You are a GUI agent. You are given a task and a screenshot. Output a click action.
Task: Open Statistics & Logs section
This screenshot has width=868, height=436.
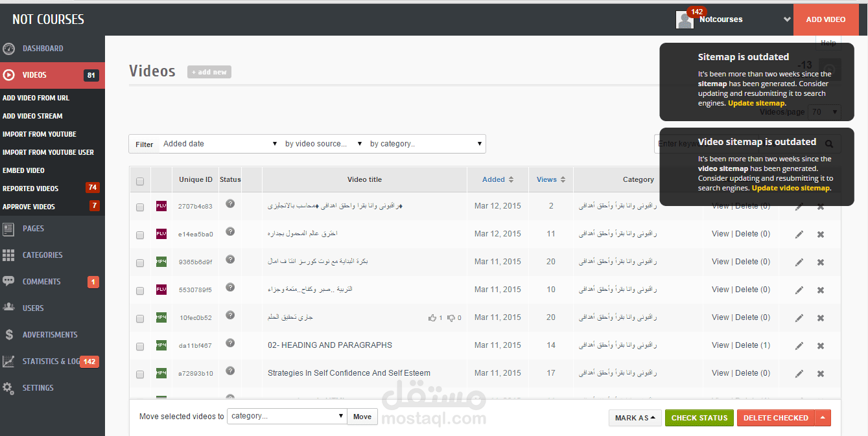click(x=52, y=361)
